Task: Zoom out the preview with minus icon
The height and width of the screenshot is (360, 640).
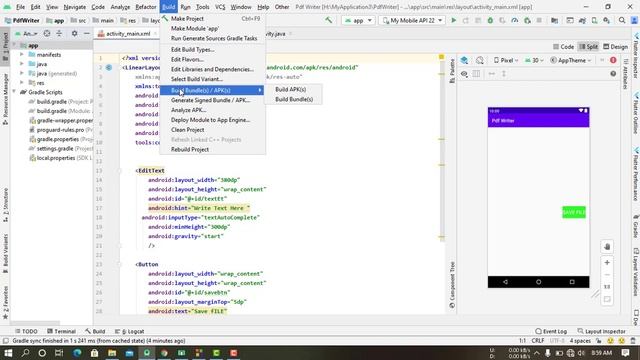Action: click(x=607, y=275)
